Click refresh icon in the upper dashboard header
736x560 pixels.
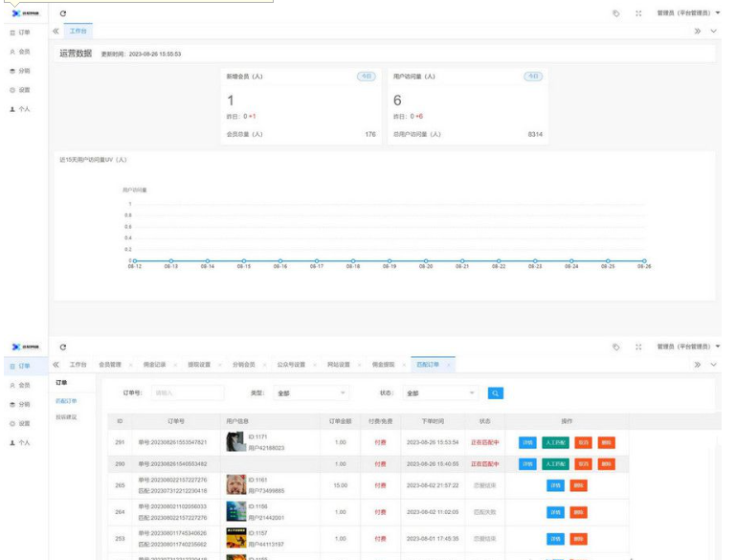[63, 13]
